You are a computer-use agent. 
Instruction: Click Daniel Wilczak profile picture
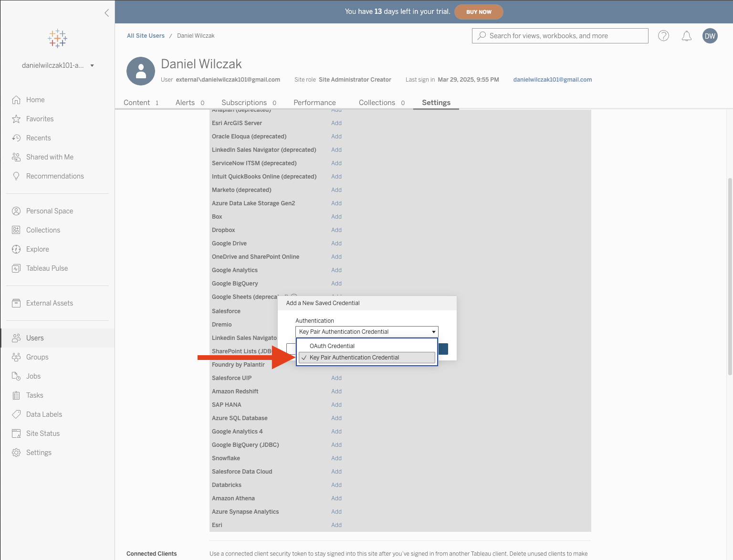tap(141, 71)
